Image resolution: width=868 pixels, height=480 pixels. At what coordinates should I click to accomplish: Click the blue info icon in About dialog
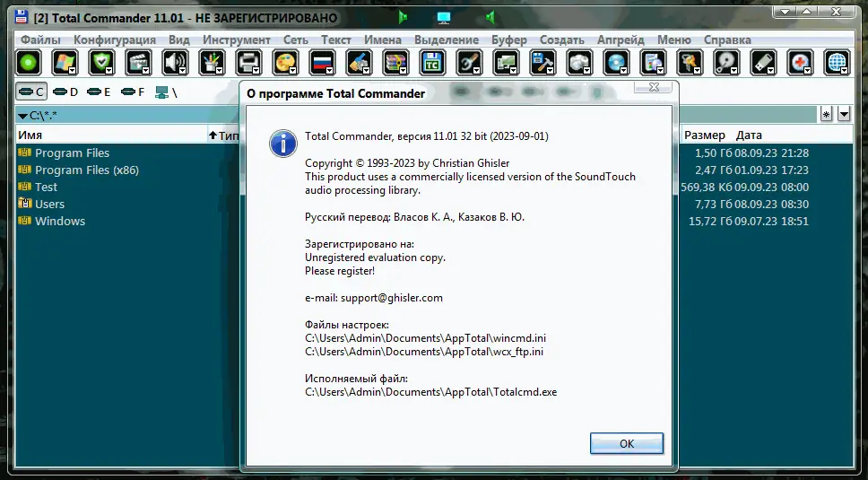click(282, 144)
